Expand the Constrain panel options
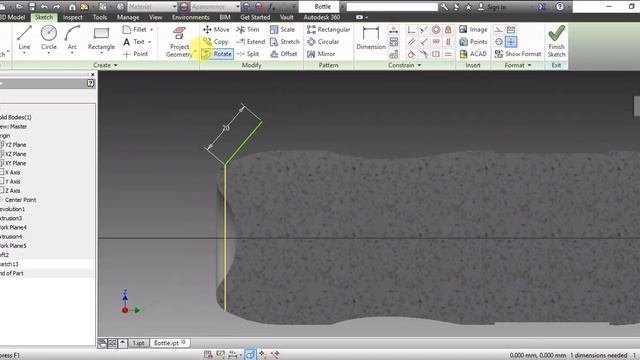Viewport: 640px width, 360px height. point(405,65)
